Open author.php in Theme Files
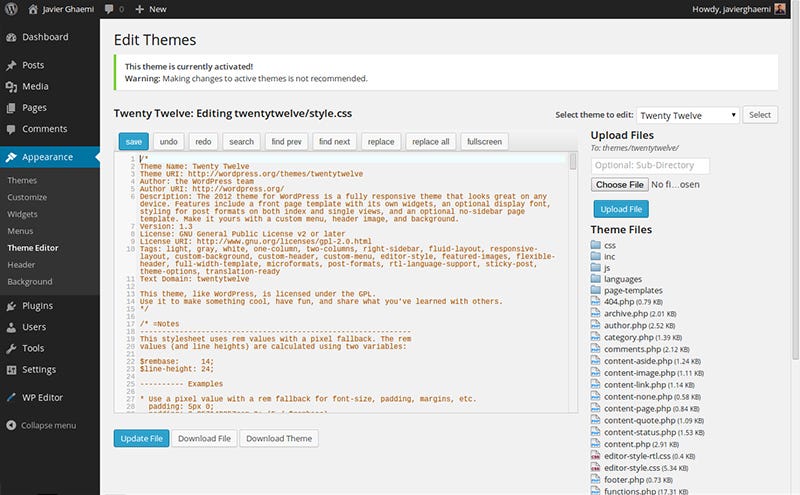Screen dimensions: 800x495 pos(625,326)
